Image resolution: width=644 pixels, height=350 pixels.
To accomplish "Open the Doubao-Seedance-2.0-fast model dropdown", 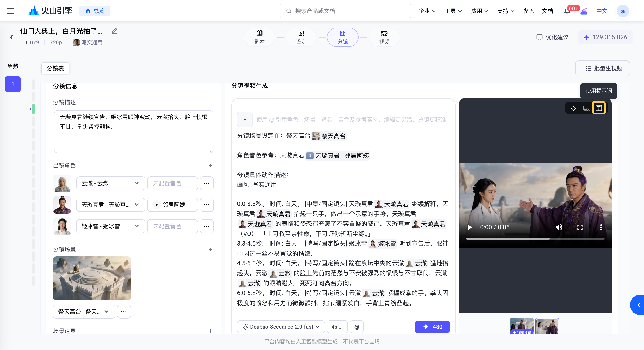I will [281, 327].
